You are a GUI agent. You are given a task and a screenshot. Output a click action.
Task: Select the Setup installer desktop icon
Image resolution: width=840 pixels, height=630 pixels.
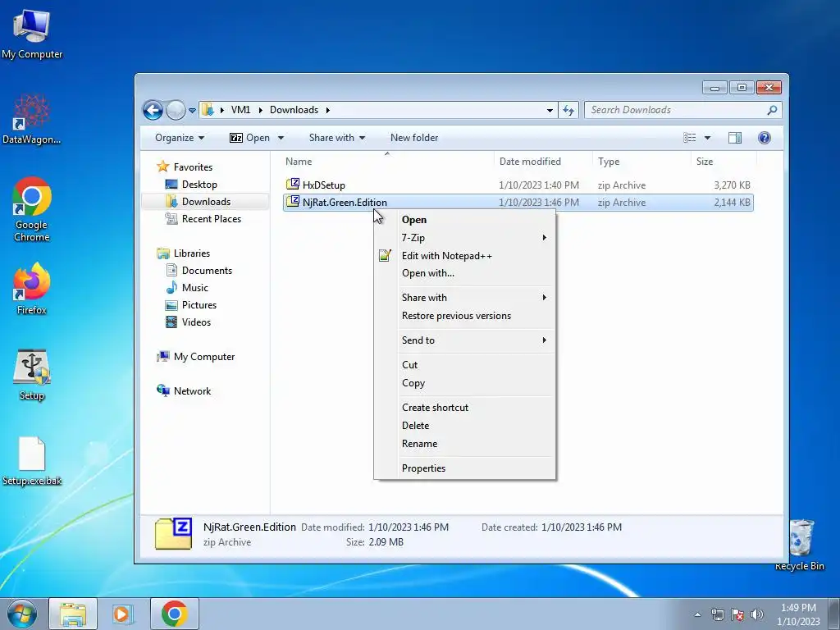click(32, 375)
